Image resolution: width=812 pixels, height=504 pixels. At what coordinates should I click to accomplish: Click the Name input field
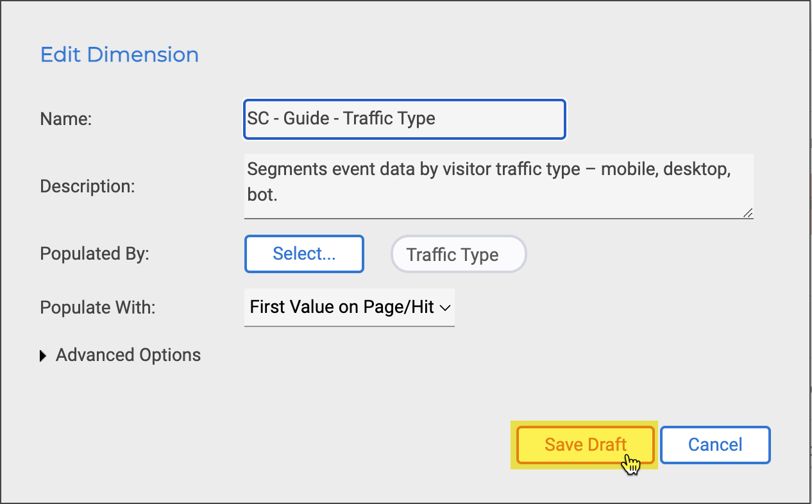tap(404, 119)
